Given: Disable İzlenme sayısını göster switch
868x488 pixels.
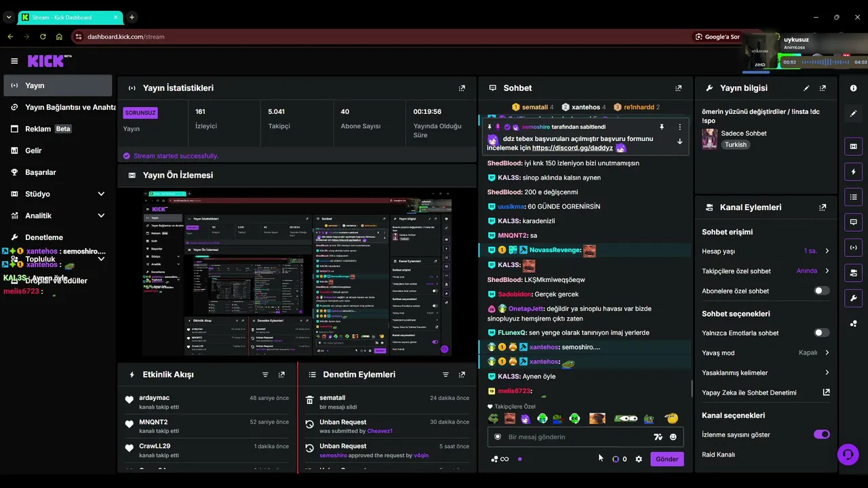Looking at the screenshot, I should point(821,434).
